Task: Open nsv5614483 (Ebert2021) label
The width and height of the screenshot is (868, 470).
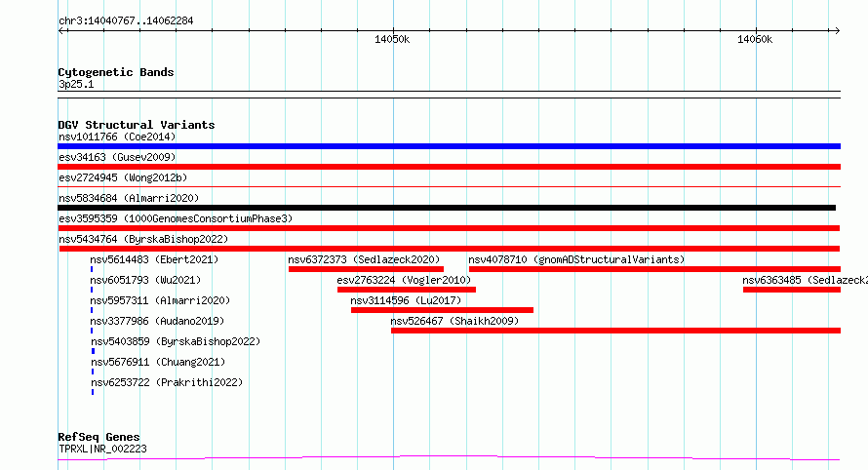Action: click(x=154, y=259)
